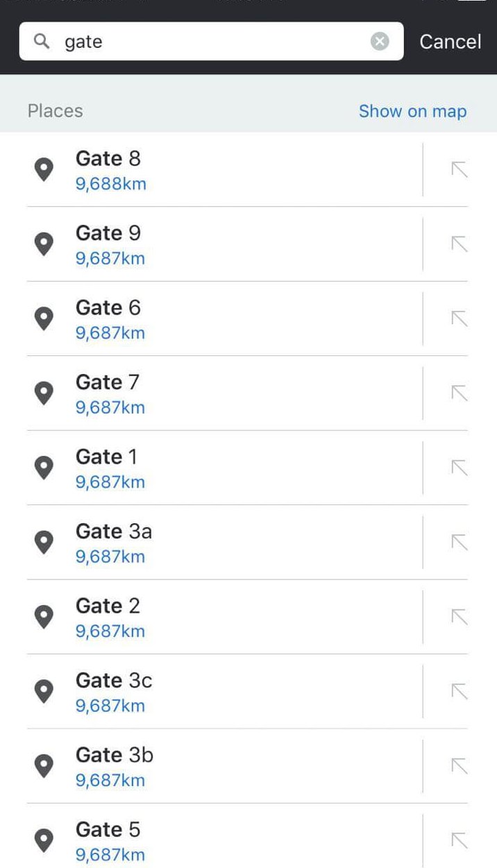Click the magnifying glass in the search bar

[x=40, y=41]
